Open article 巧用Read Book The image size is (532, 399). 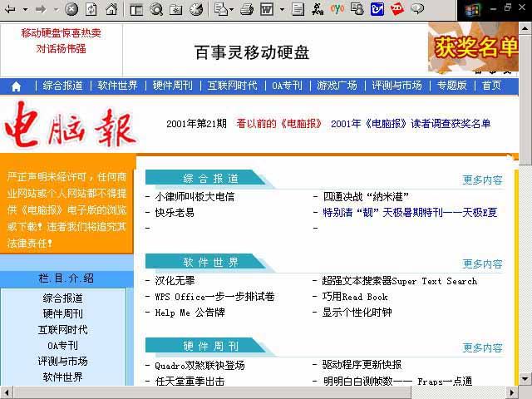pos(355,297)
